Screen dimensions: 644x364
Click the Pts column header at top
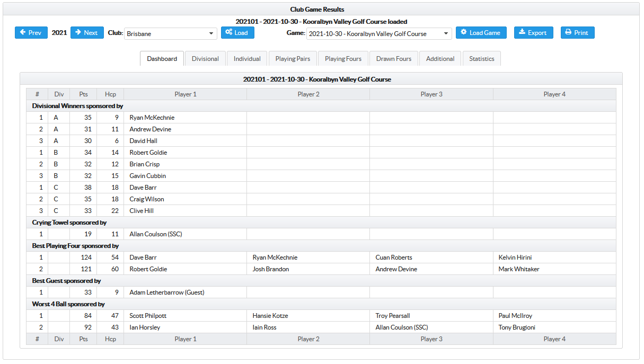pos(83,94)
